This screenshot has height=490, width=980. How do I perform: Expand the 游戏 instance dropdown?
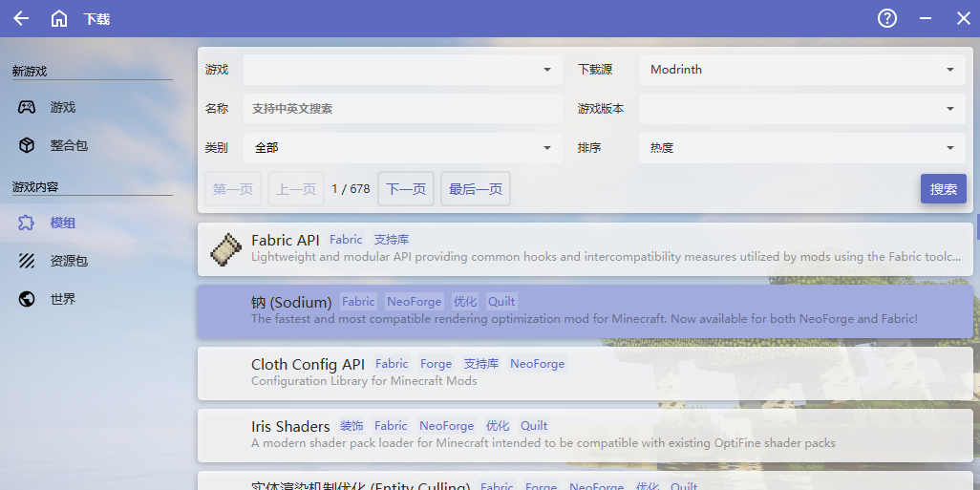click(x=402, y=70)
